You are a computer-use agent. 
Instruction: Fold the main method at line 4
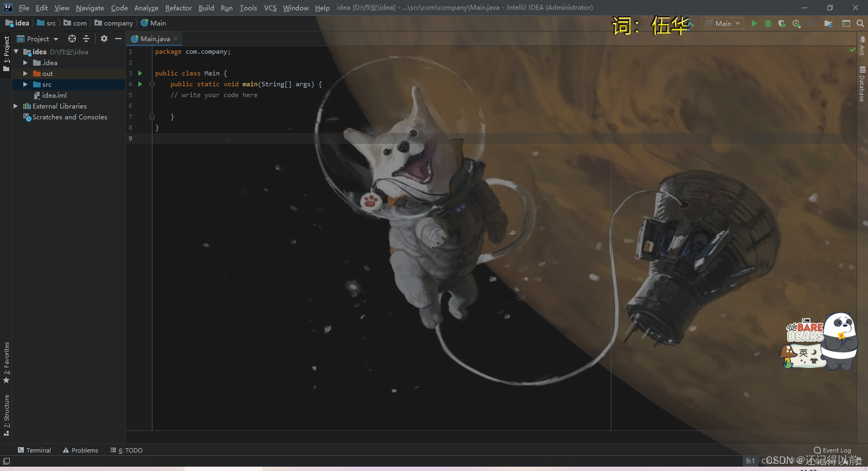(x=152, y=84)
